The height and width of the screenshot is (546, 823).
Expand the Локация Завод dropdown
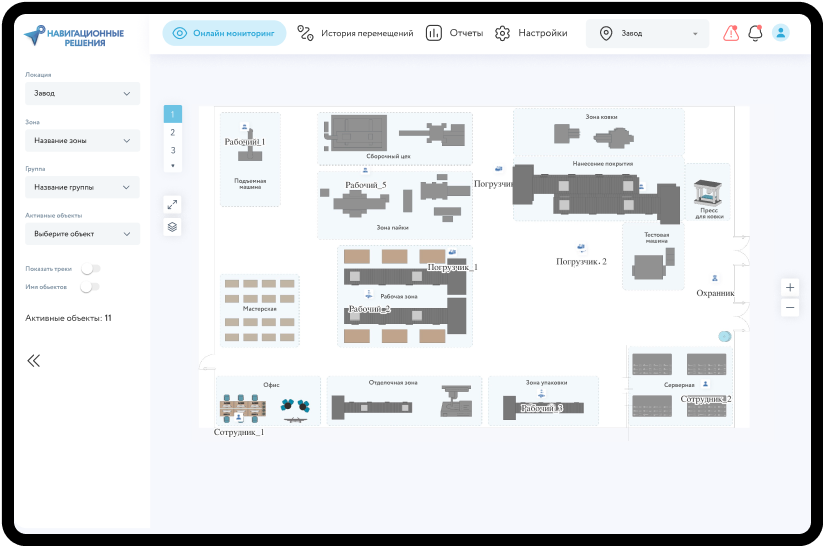pyautogui.click(x=82, y=93)
